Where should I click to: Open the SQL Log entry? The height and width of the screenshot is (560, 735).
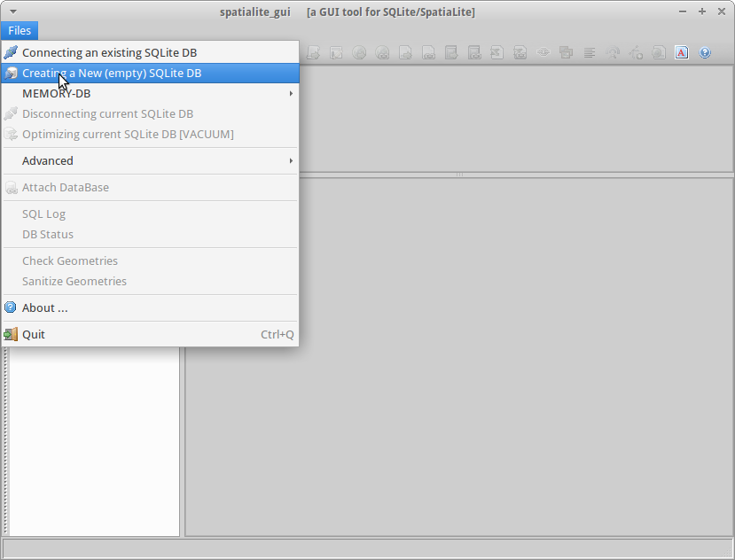click(150, 214)
